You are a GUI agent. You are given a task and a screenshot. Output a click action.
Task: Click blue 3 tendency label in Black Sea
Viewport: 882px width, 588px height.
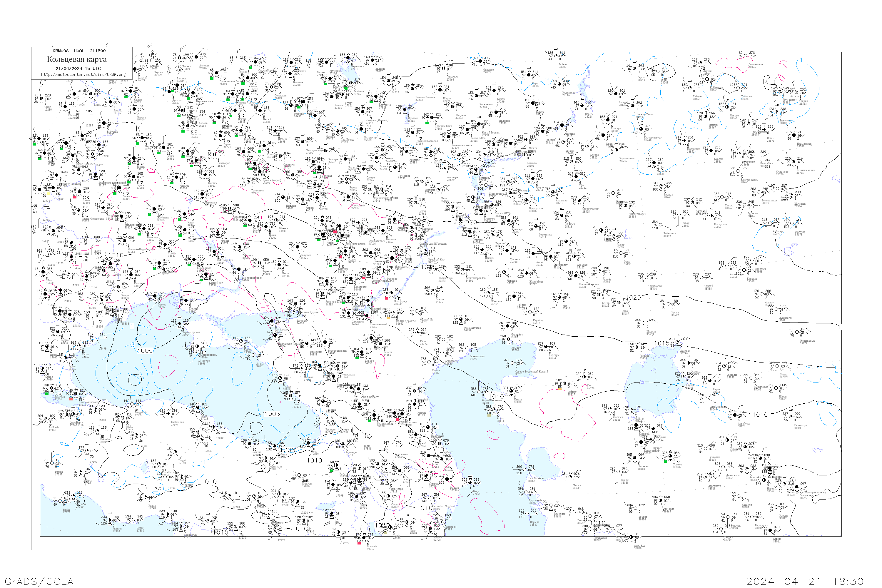(133, 345)
